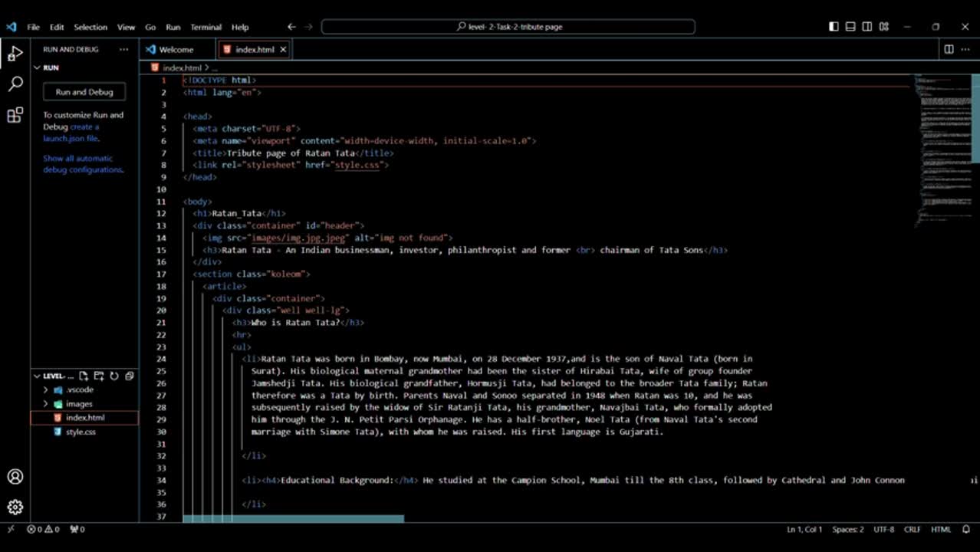Click the command center search box

coord(508,27)
